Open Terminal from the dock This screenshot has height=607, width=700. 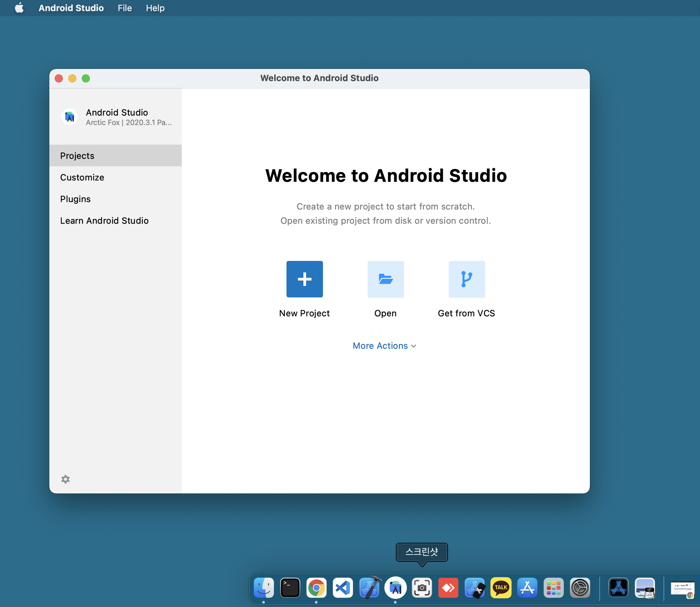click(290, 588)
